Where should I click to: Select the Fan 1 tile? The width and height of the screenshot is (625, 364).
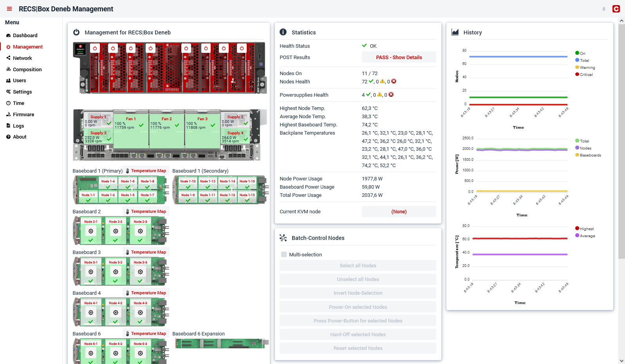(x=131, y=131)
